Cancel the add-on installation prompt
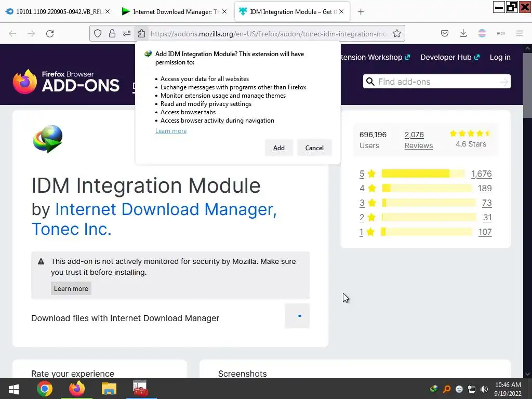532x399 pixels. tap(314, 148)
